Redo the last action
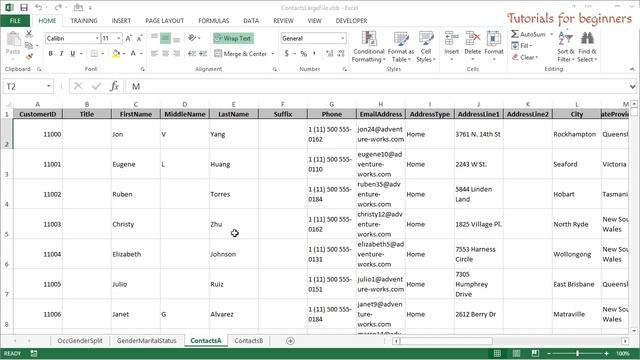Viewport: 640px width, 360px height. (58, 7)
